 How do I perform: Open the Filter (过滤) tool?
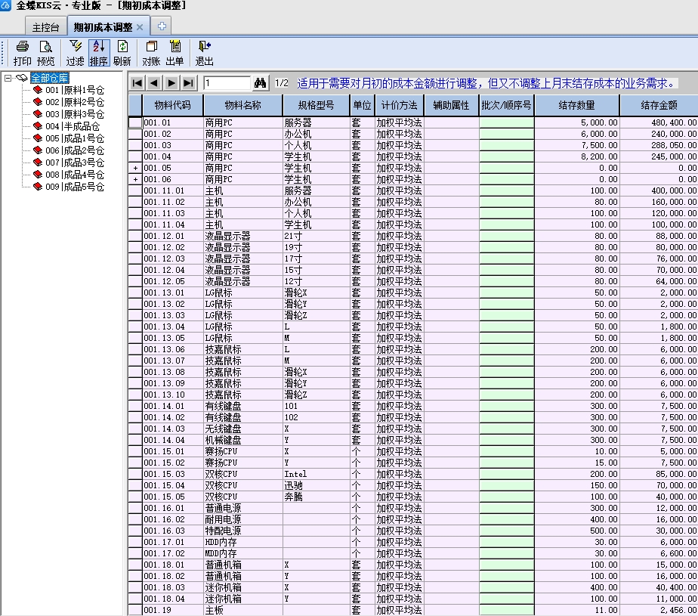[75, 53]
